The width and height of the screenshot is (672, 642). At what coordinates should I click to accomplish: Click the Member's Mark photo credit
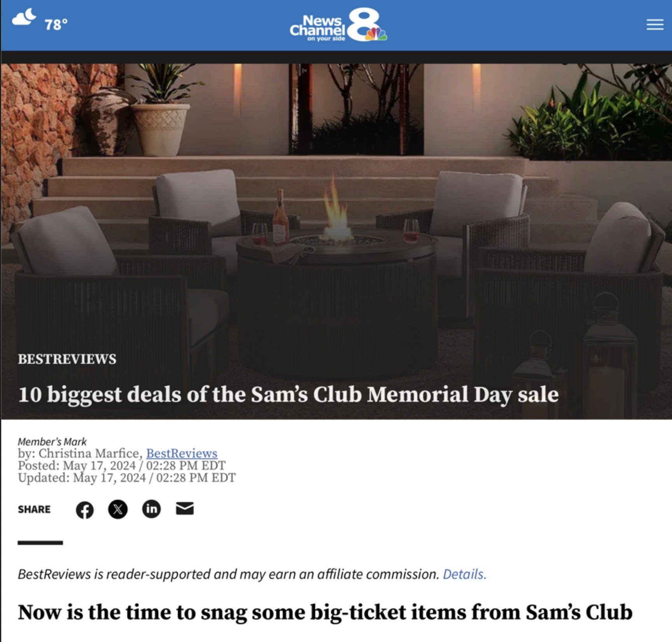[52, 442]
